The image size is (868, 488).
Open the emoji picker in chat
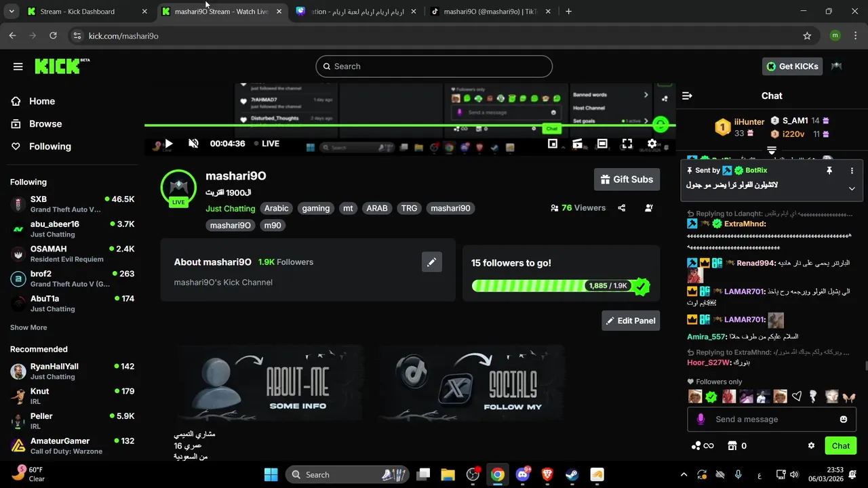click(844, 420)
